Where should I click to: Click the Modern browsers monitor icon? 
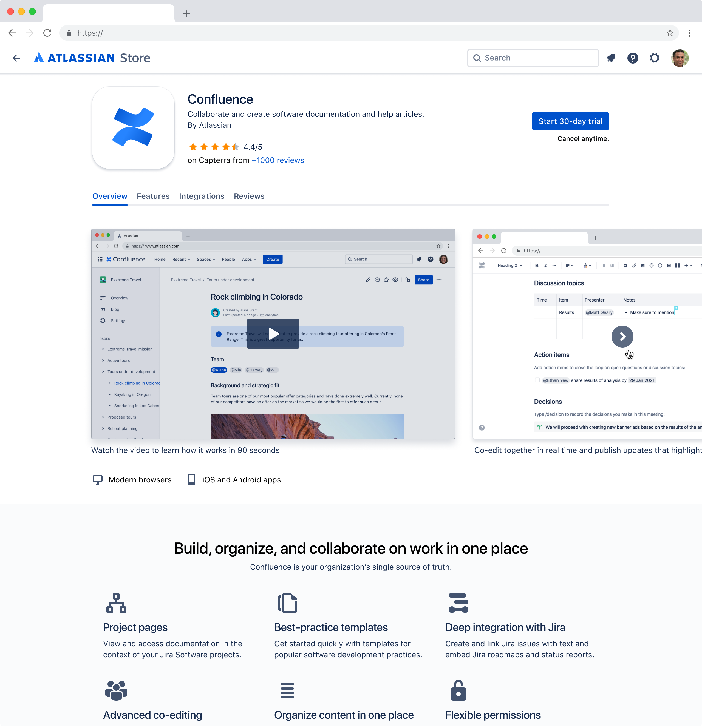[x=97, y=479]
